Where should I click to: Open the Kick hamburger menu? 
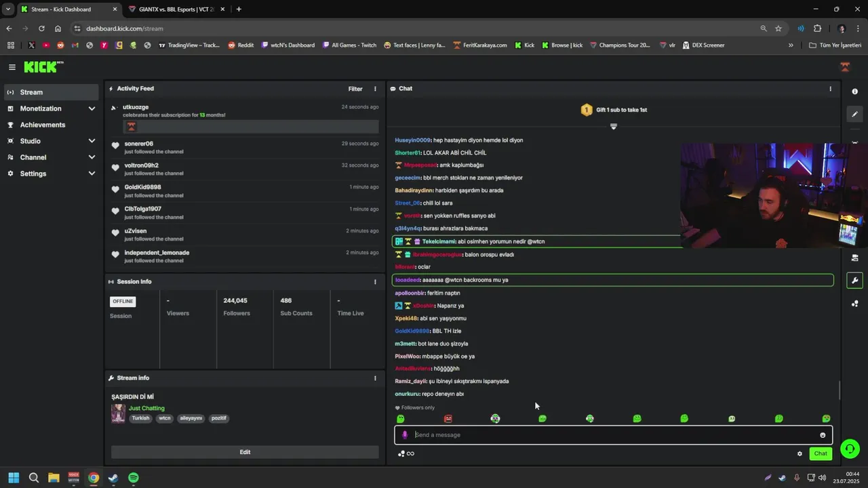click(x=12, y=67)
